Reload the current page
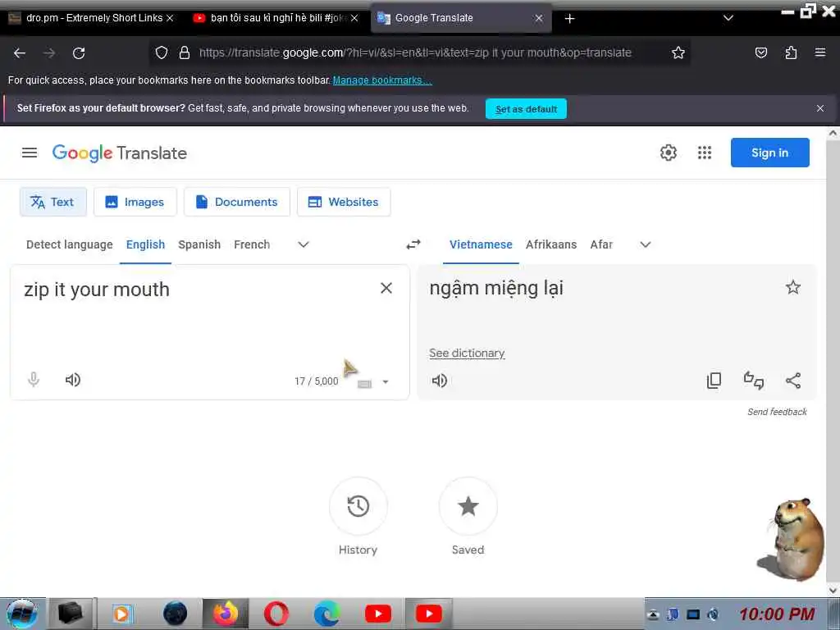The width and height of the screenshot is (840, 630). pyautogui.click(x=79, y=53)
